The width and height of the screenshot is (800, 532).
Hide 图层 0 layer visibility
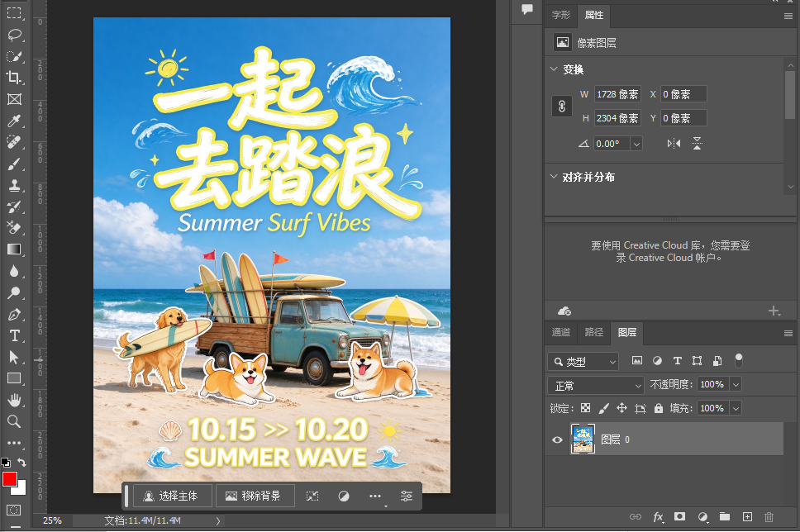tap(557, 439)
